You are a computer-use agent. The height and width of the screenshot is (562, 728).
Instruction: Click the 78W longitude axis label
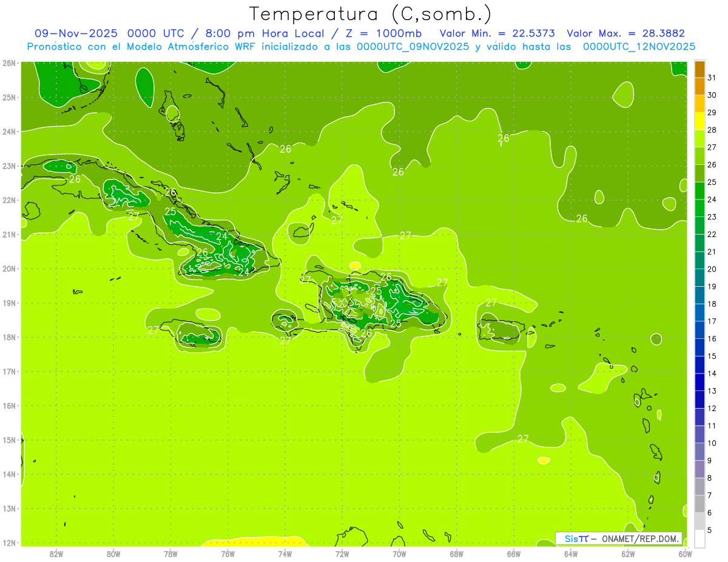click(x=170, y=554)
